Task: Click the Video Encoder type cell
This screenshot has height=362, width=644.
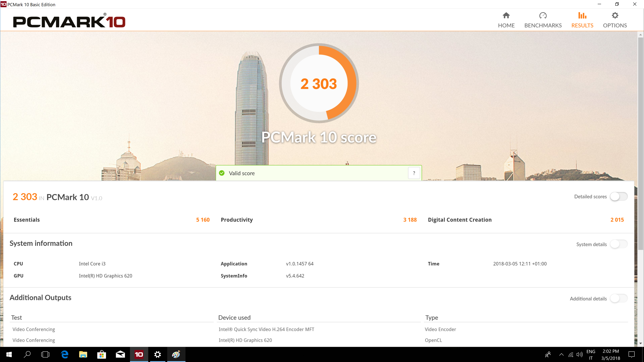Action: [440, 329]
